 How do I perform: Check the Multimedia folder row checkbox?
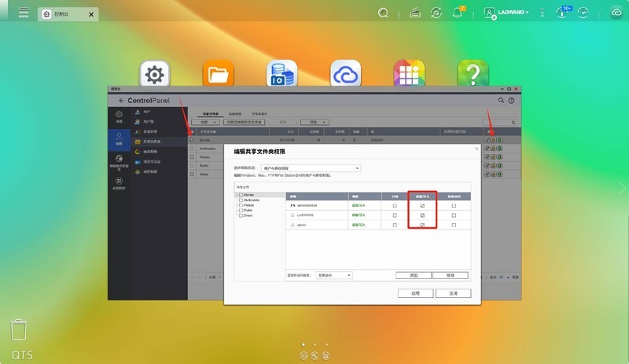click(192, 149)
